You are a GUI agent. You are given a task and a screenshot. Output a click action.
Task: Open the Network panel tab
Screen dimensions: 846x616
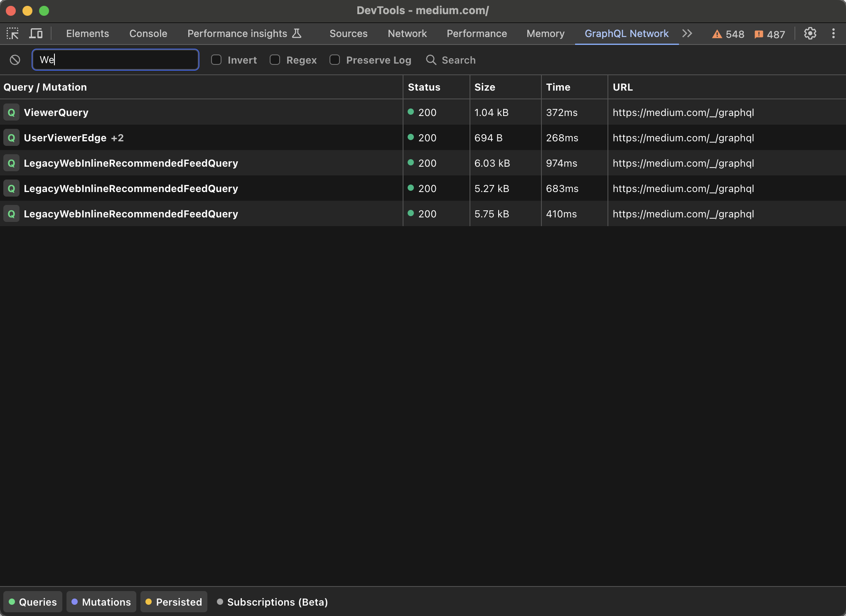[407, 33]
